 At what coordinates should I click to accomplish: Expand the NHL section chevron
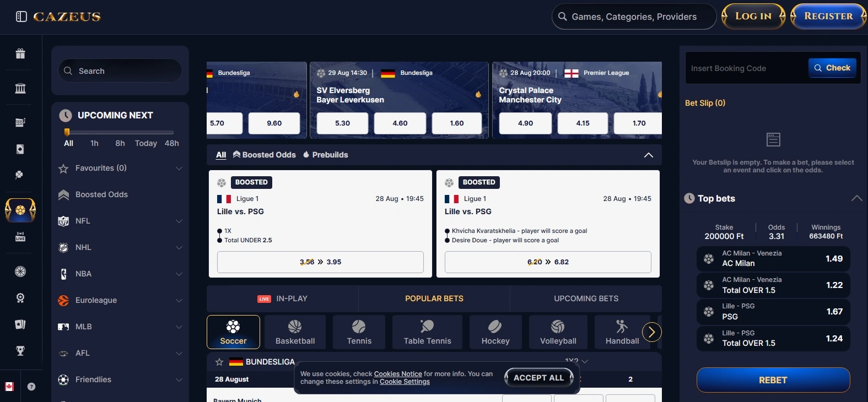click(x=179, y=248)
